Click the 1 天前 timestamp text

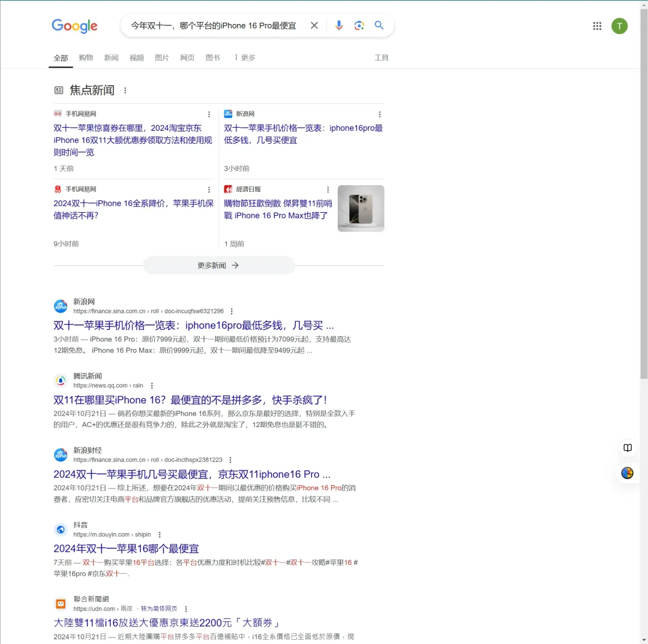click(x=64, y=168)
